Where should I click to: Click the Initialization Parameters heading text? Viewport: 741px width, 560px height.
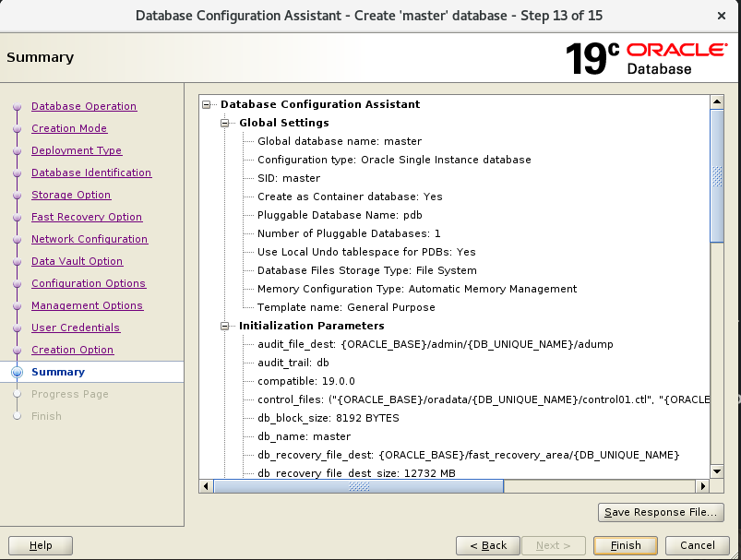click(311, 326)
